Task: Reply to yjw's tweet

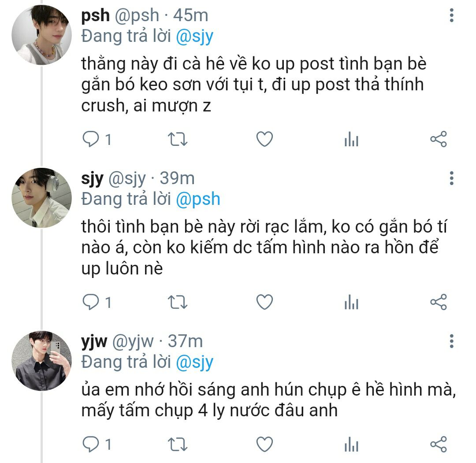Action: 91,444
